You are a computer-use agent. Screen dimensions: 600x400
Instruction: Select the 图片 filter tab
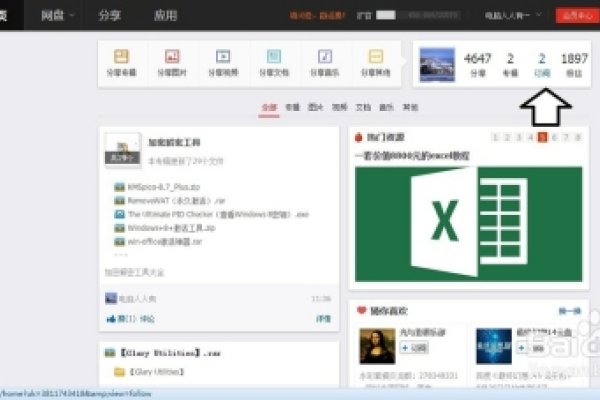(x=316, y=108)
